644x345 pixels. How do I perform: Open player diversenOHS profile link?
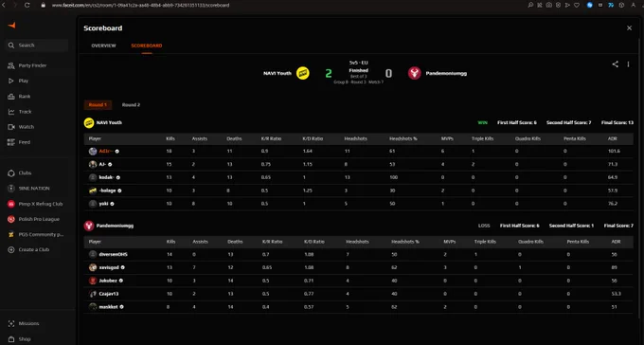coord(113,255)
